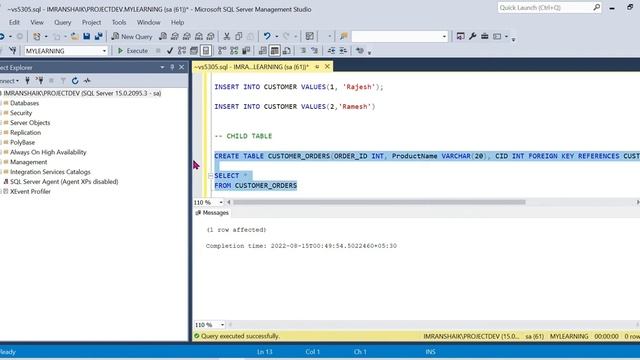Click the Disconnect plug icon in Object Explorer

(39, 80)
